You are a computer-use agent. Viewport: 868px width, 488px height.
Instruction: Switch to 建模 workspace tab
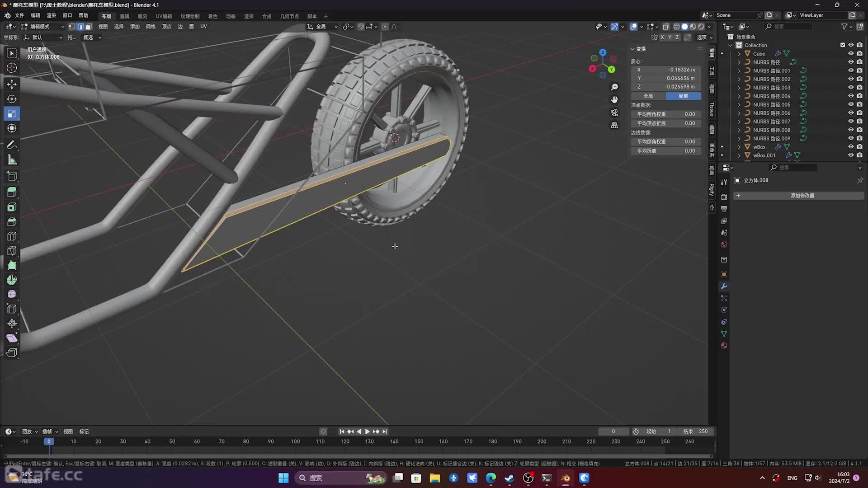tap(125, 16)
